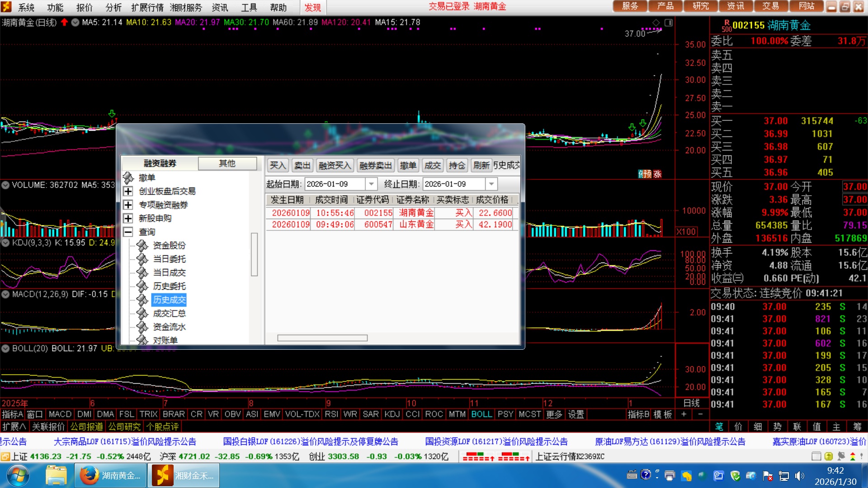Click Firefox icon in the Windows taskbar
Viewport: 868px width, 488px height.
click(x=89, y=475)
